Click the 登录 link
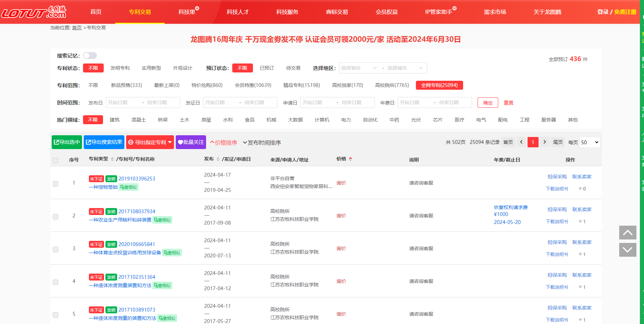 tap(603, 12)
